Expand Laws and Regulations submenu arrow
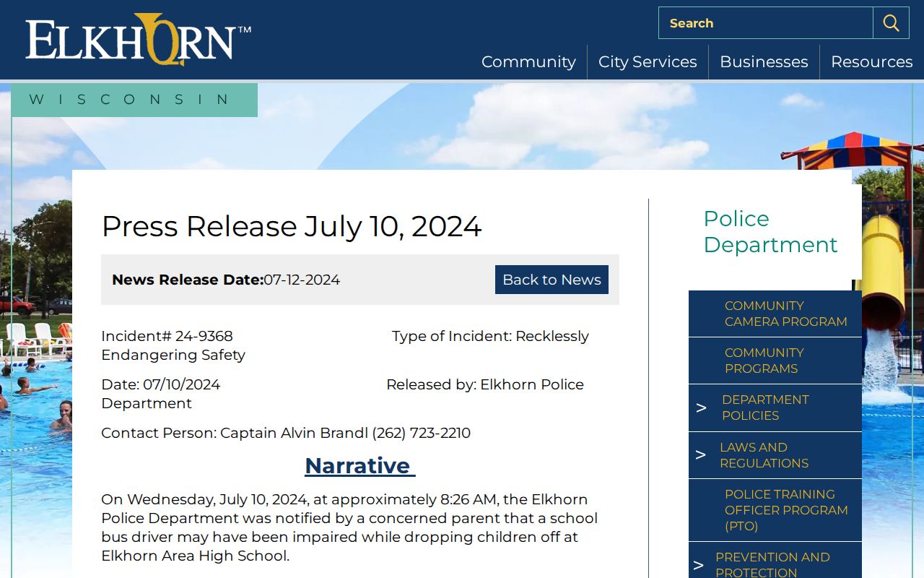924x578 pixels. (x=700, y=455)
